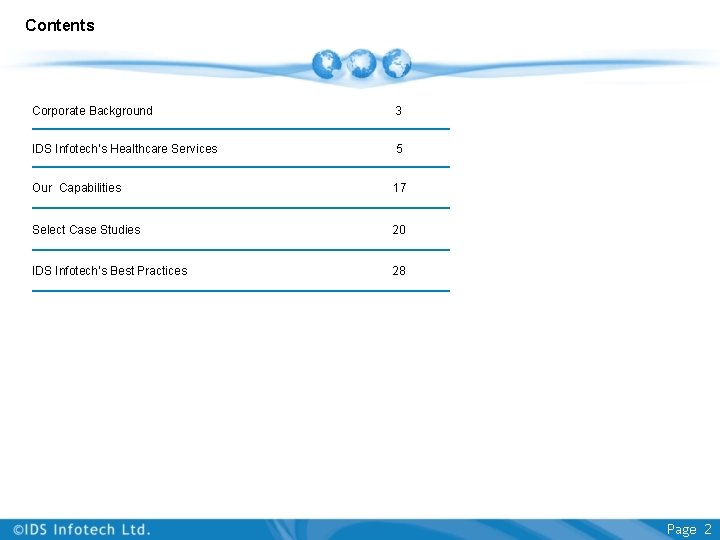Click page number 17 for Our Capabilities
The width and height of the screenshot is (720, 540).
[399, 188]
